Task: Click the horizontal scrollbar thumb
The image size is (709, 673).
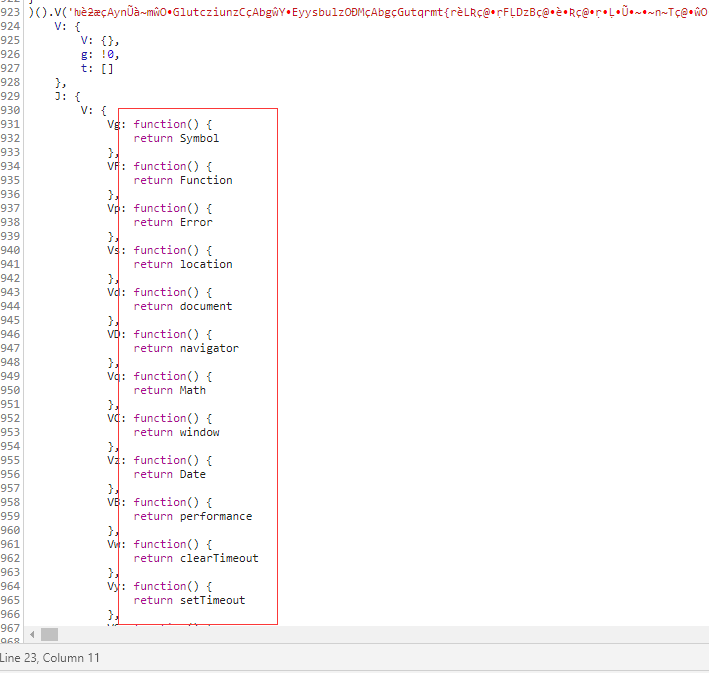Action: pos(49,635)
